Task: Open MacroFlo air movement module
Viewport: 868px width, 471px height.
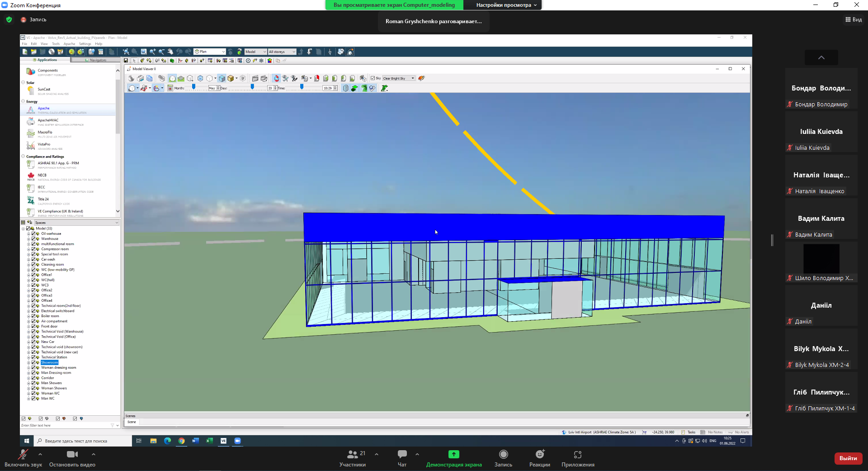Action: pos(31,133)
